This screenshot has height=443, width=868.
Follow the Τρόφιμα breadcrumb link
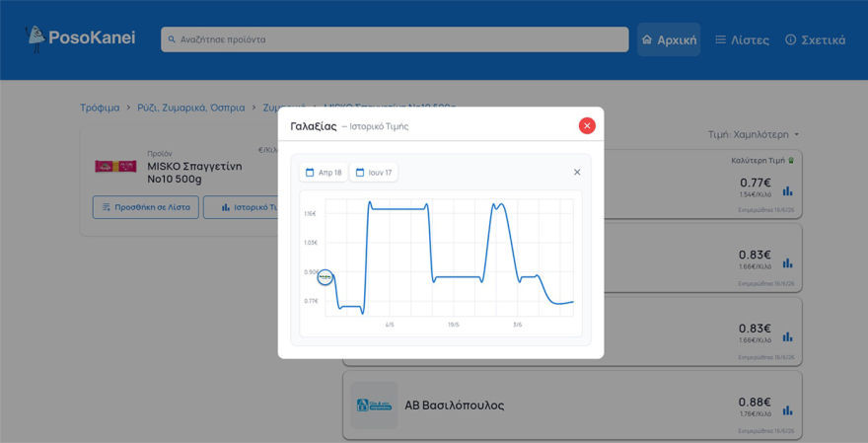100,108
